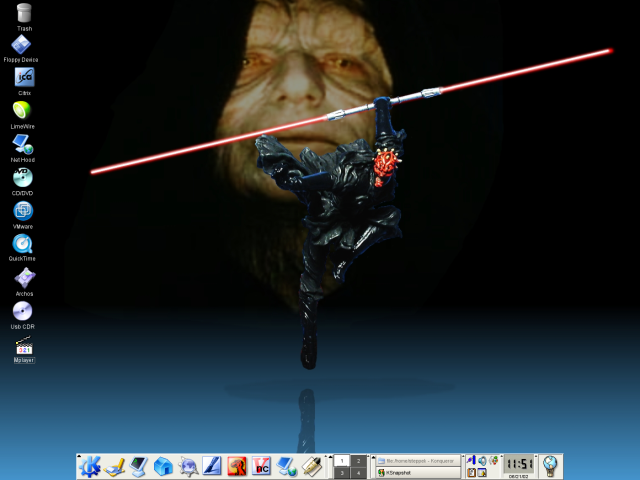
Task: Click the taskbar applet handle arrow
Action: coord(373,457)
